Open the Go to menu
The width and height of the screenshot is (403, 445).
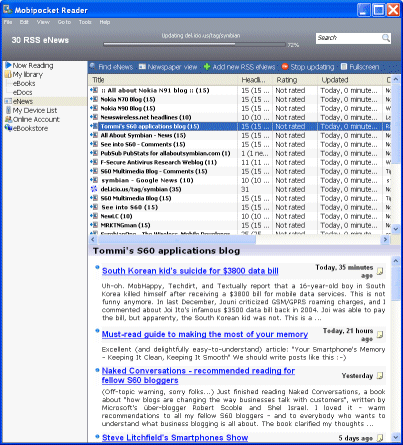click(64, 22)
